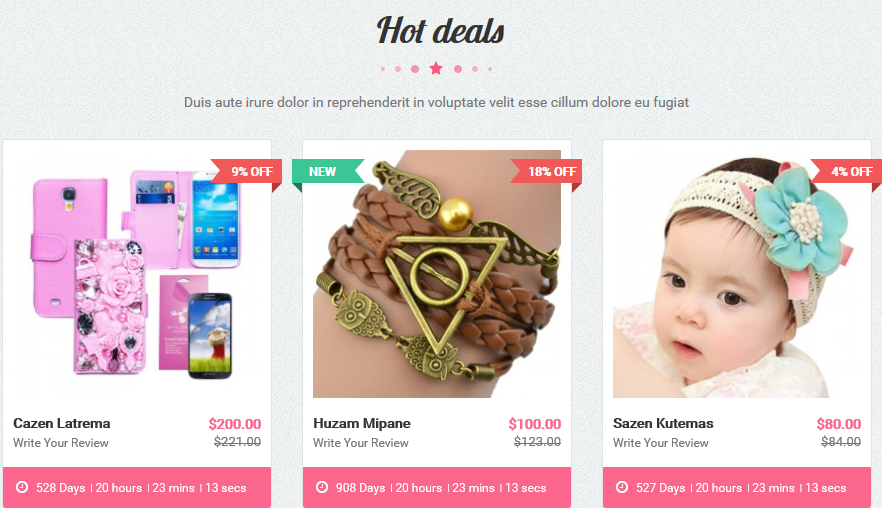Write a review for Sazen Kutemas
This screenshot has width=882, height=508.
coord(660,443)
